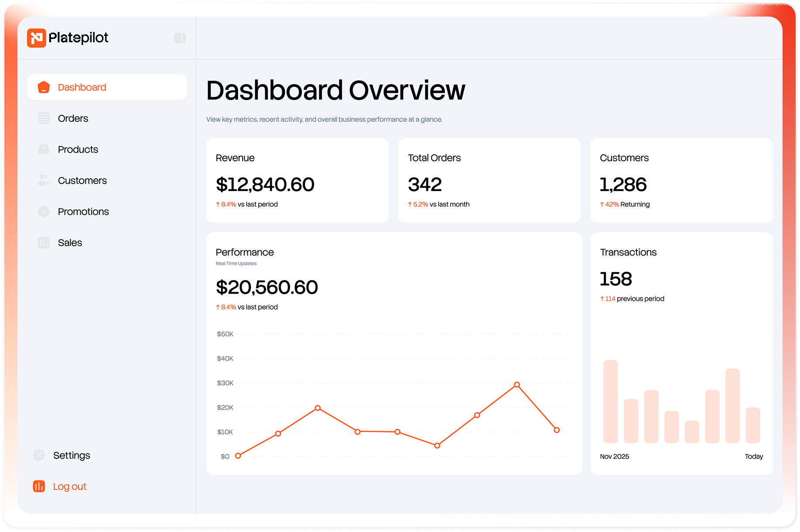This screenshot has width=800, height=532.
Task: Click the first data point at $0
Action: coord(238,456)
